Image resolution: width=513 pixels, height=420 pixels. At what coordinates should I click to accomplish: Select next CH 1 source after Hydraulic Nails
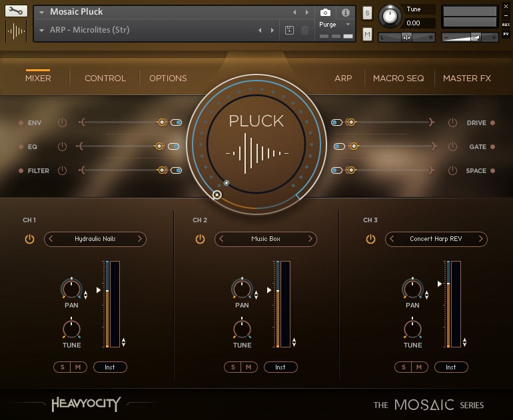[x=140, y=239]
